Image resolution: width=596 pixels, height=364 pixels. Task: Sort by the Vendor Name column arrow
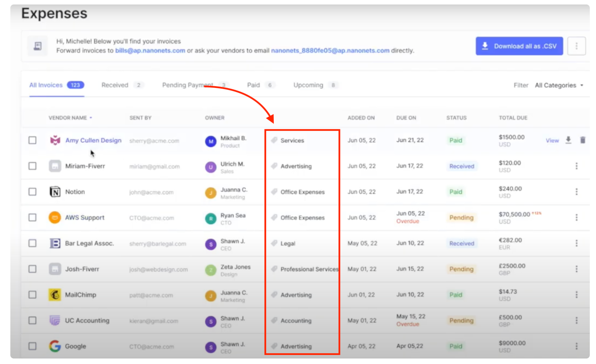tap(91, 118)
